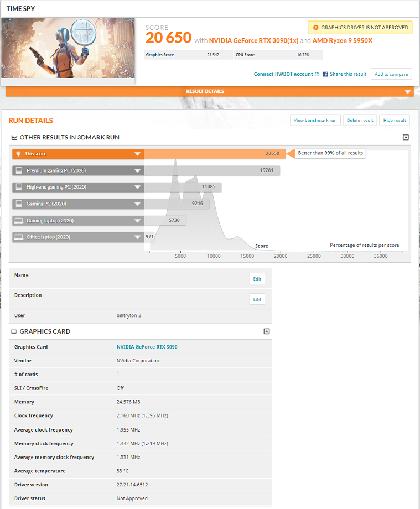Click the 11085 High-end gaming PC bar
The width and height of the screenshot is (420, 509).
click(183, 186)
